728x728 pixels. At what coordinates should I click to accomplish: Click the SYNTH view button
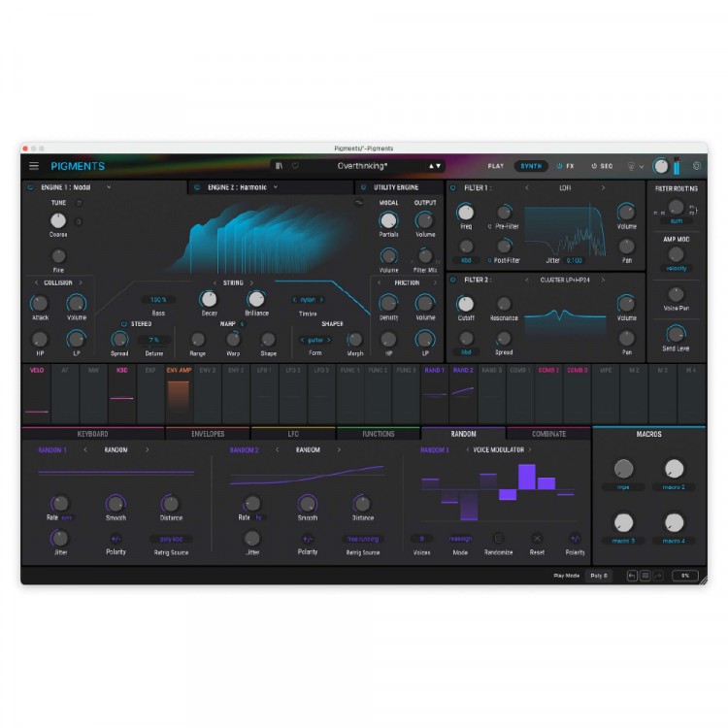point(531,166)
